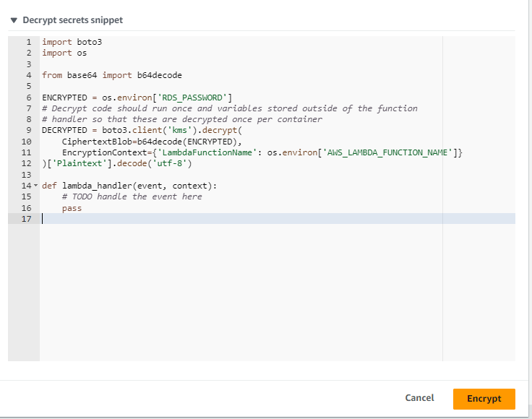
Task: Click line number 13 in the gutter
Action: point(27,175)
